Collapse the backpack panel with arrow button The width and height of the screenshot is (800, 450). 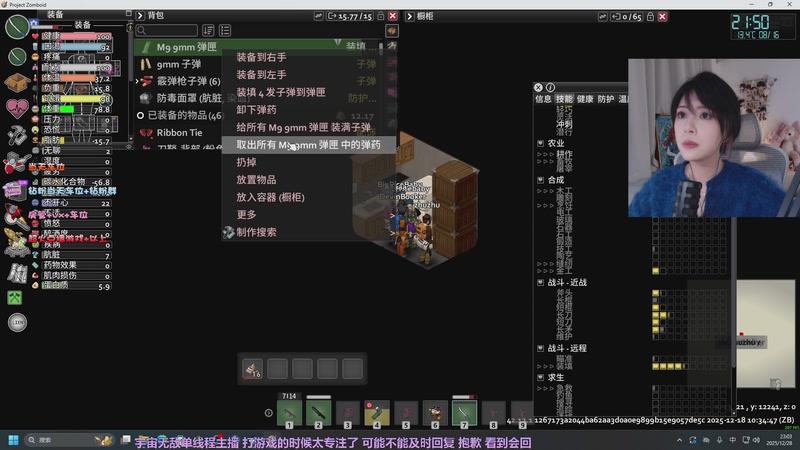click(x=140, y=16)
